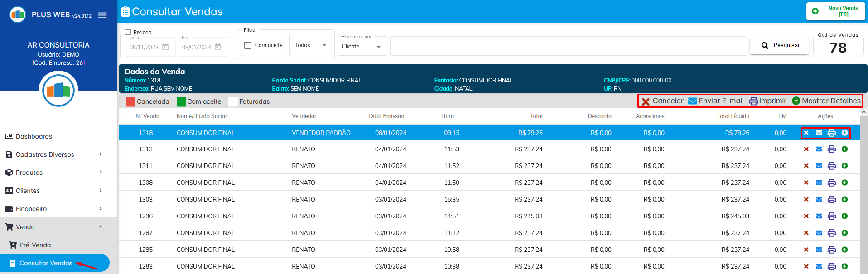Email sale 1311 envelope icon
Image resolution: width=868 pixels, height=274 pixels.
819,166
